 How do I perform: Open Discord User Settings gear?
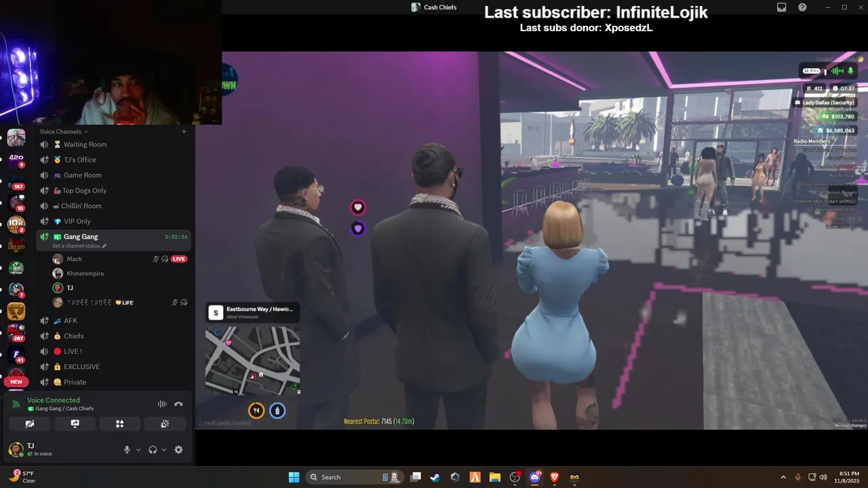[x=178, y=449]
